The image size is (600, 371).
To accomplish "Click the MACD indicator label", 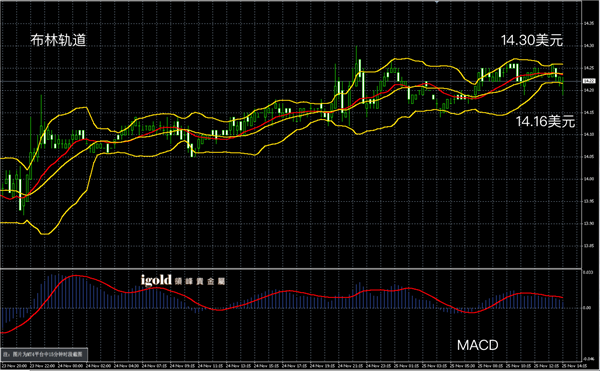I will coord(478,345).
